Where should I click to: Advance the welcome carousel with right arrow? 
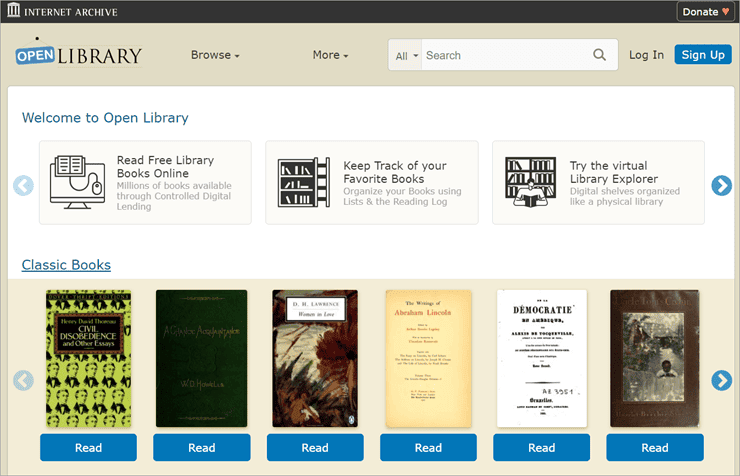(721, 185)
